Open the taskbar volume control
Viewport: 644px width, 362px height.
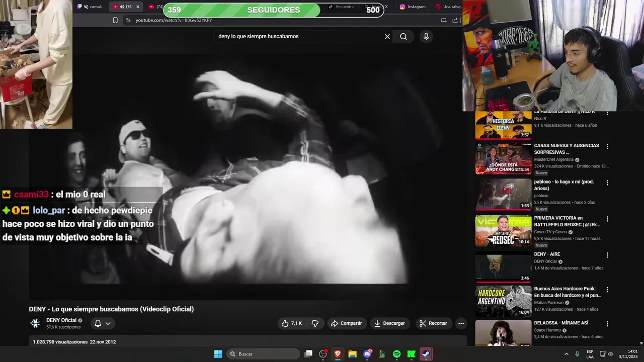tap(610, 354)
